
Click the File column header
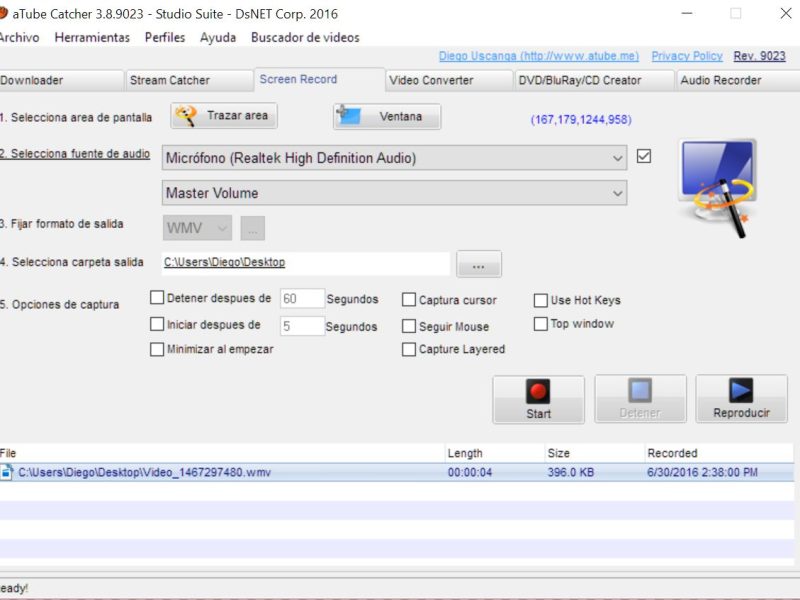click(222, 453)
